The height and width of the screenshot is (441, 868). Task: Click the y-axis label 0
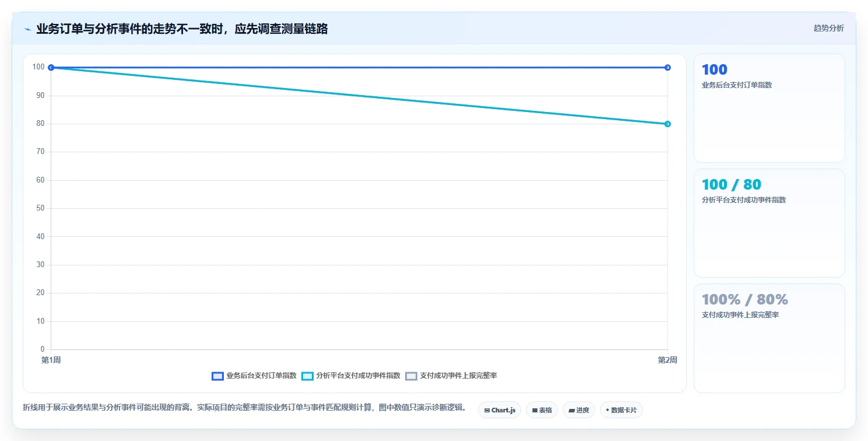(x=43, y=349)
